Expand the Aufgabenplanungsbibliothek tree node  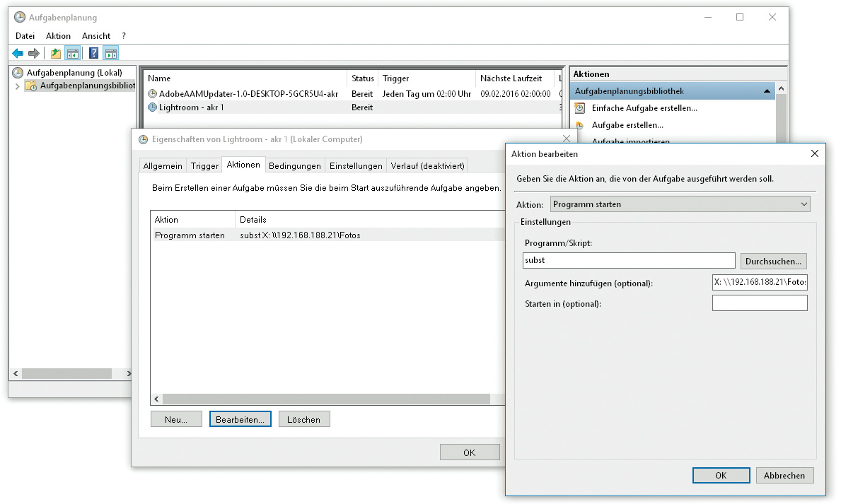point(17,86)
